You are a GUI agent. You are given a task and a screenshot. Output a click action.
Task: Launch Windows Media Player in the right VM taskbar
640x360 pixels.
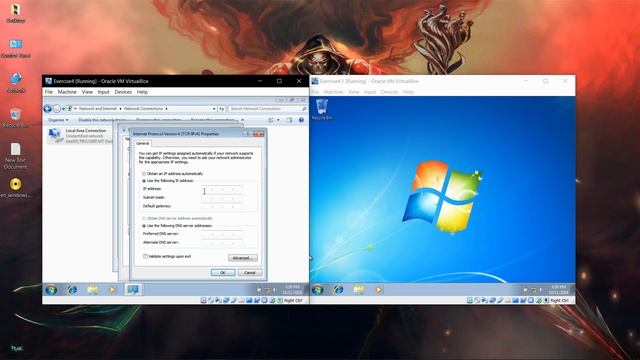coord(378,290)
